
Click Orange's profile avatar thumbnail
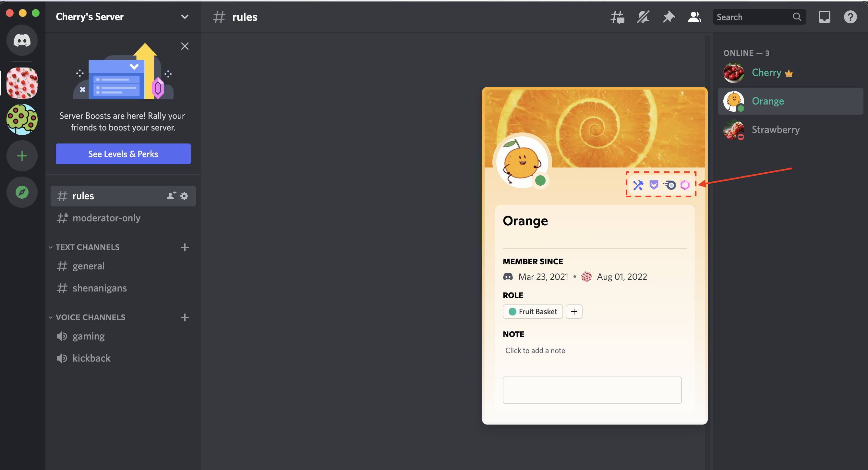tap(733, 101)
